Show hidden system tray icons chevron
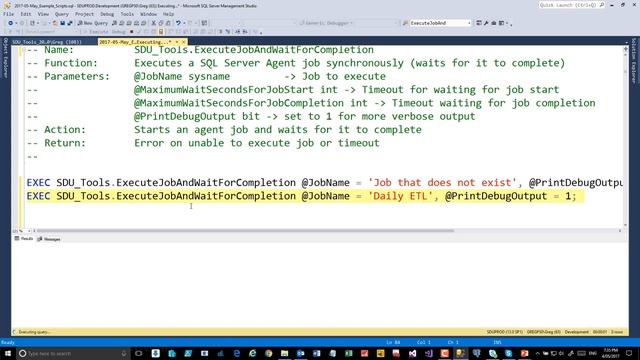 538,353
